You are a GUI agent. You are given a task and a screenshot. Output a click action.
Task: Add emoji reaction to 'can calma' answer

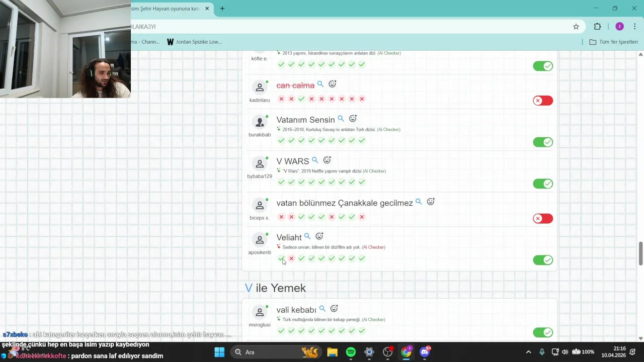point(332,84)
